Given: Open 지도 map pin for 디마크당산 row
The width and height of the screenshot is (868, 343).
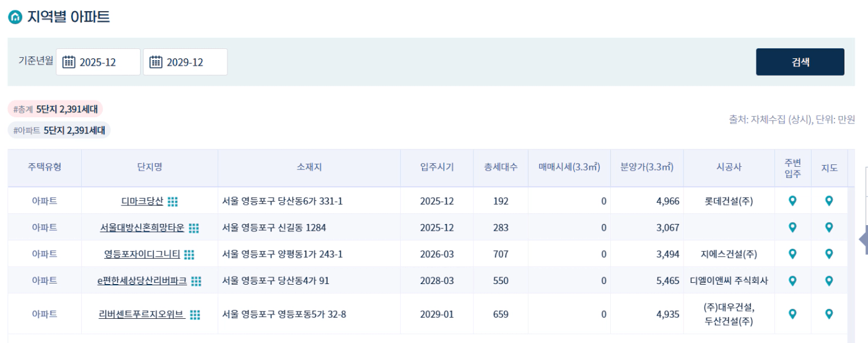Looking at the screenshot, I should (829, 201).
